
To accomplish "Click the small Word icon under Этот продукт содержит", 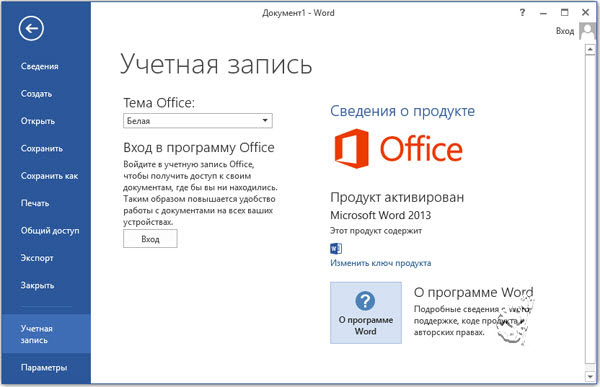I will pos(336,248).
